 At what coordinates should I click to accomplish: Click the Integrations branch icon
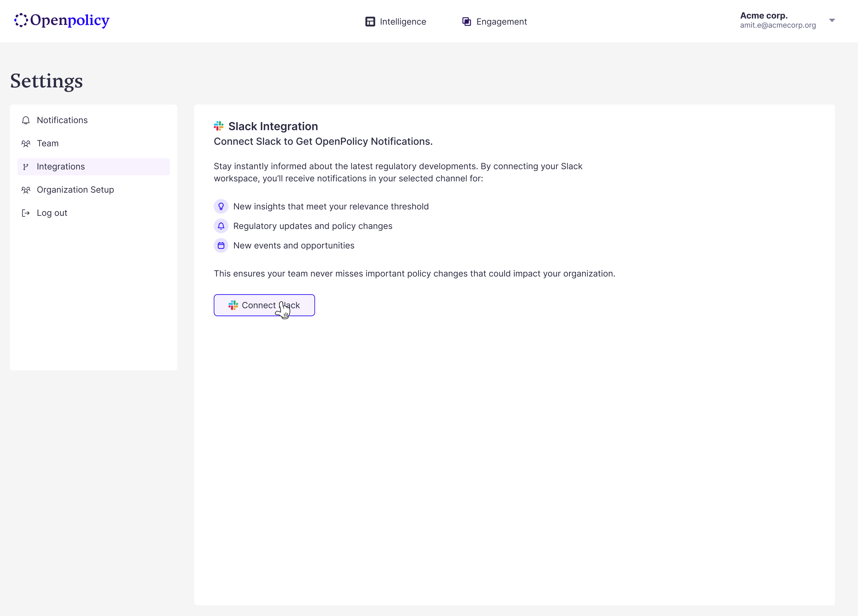[26, 167]
